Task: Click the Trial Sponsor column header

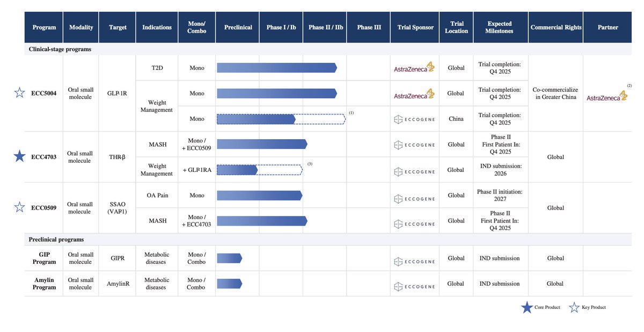Action: pyautogui.click(x=415, y=27)
